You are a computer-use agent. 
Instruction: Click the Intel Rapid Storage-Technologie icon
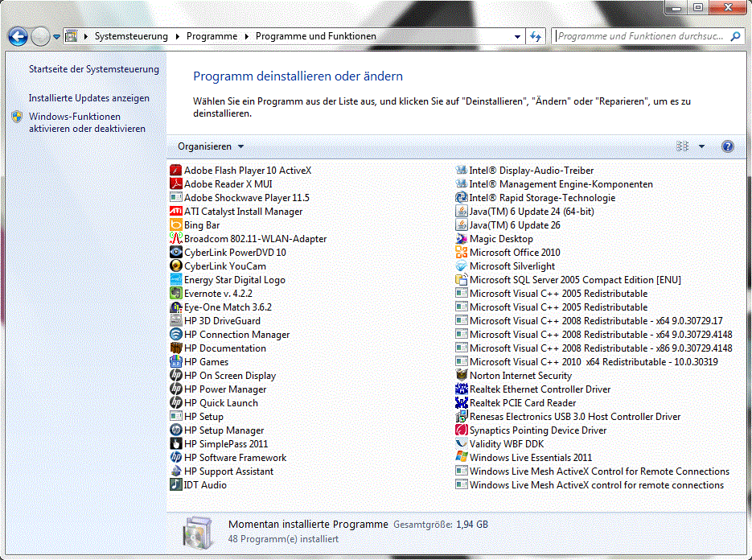[462, 198]
